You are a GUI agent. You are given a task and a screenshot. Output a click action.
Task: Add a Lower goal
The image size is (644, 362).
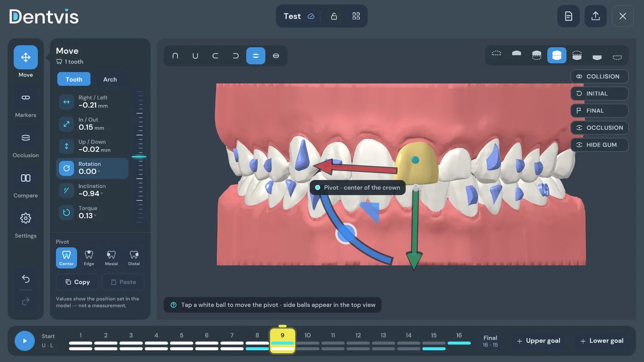point(602,341)
